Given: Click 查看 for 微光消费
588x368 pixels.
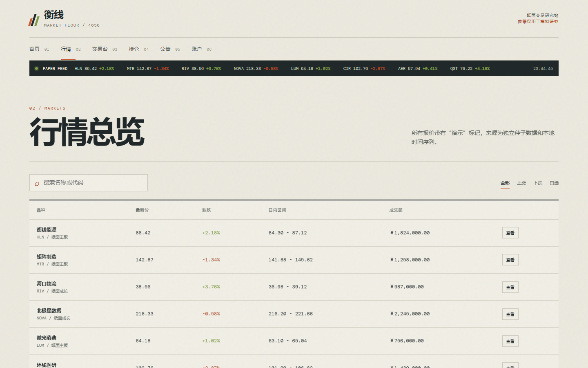Looking at the screenshot, I should click(510, 341).
